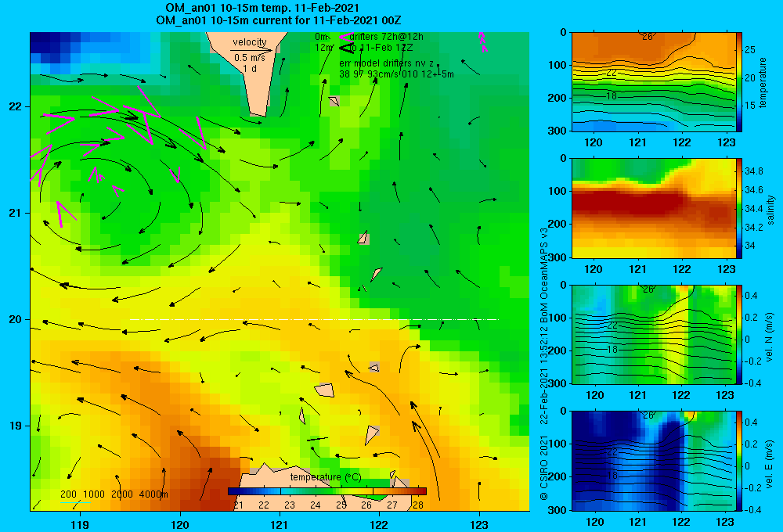
Task: Select the 'err model drifters nv z' line
Action: 387,63
